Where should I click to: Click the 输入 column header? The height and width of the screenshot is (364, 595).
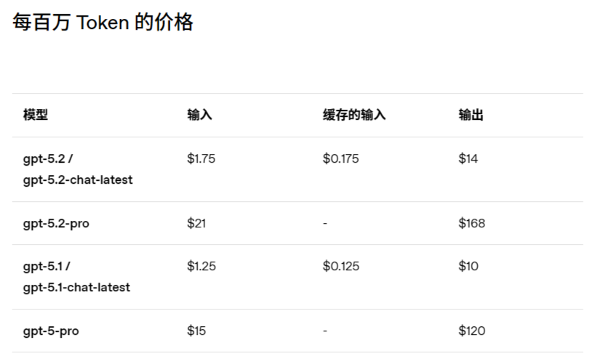coord(199,115)
